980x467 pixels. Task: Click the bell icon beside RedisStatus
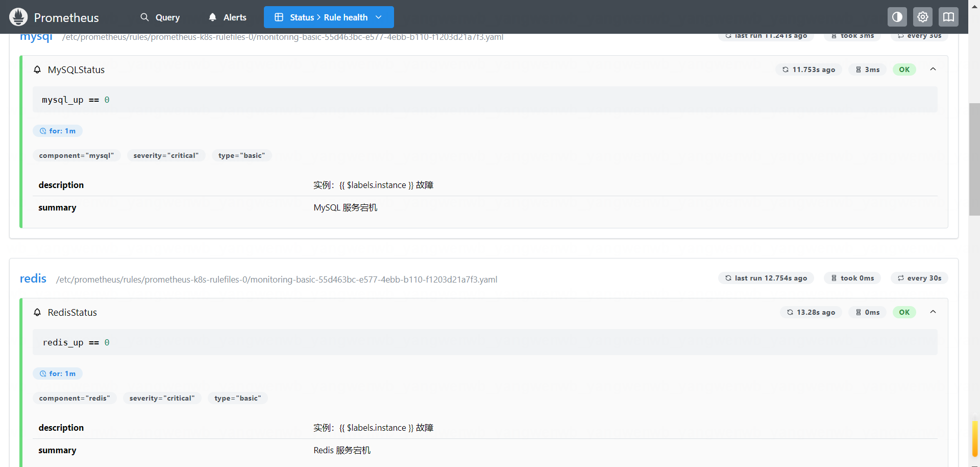click(x=37, y=312)
